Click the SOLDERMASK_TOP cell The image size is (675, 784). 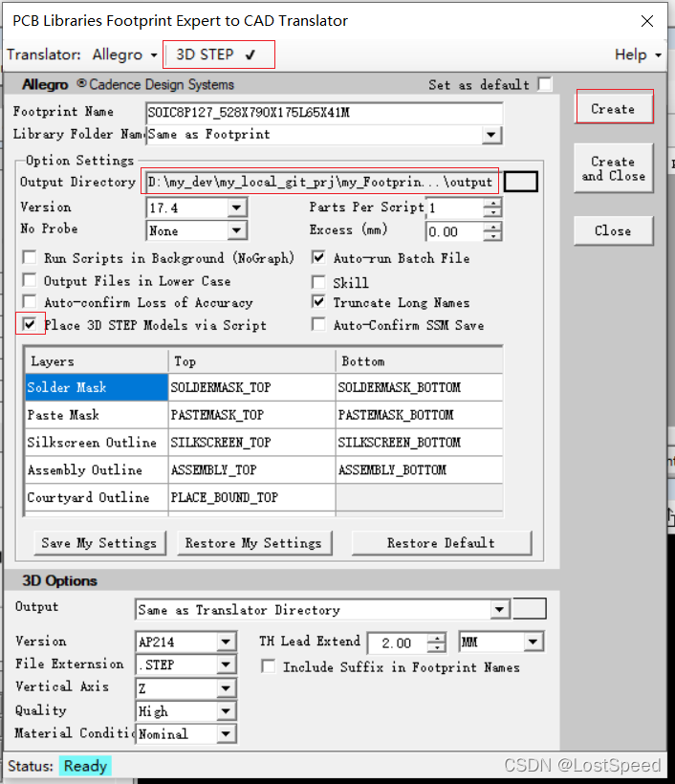pyautogui.click(x=251, y=387)
